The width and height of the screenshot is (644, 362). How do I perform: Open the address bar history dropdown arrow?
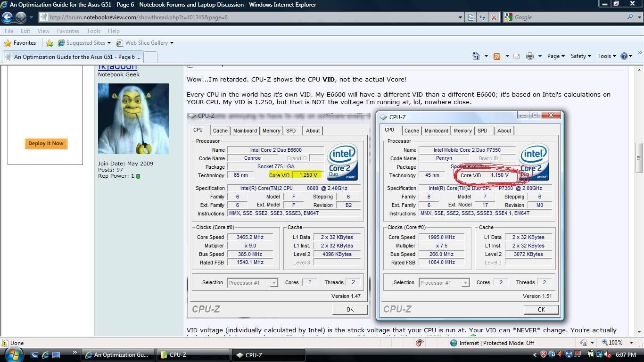[461, 17]
